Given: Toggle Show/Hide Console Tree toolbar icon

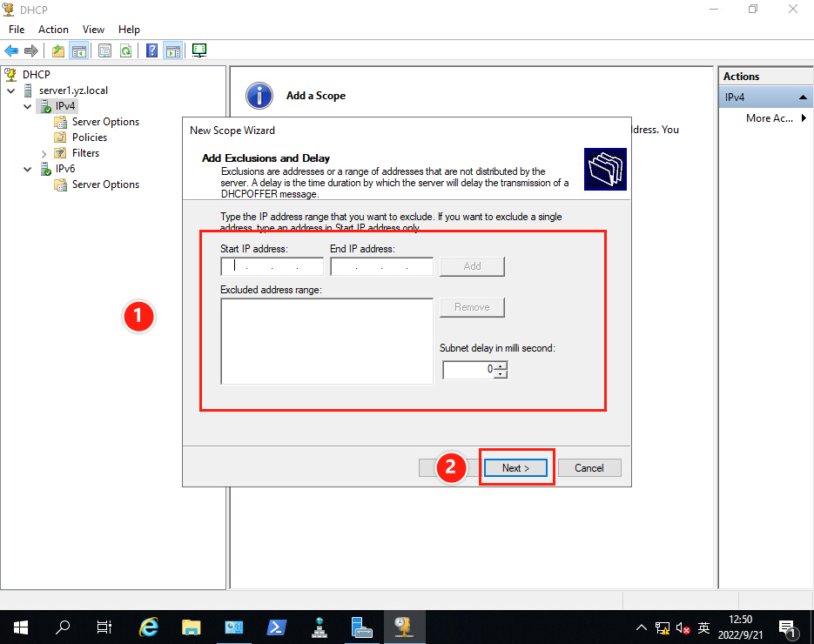Looking at the screenshot, I should (78, 51).
